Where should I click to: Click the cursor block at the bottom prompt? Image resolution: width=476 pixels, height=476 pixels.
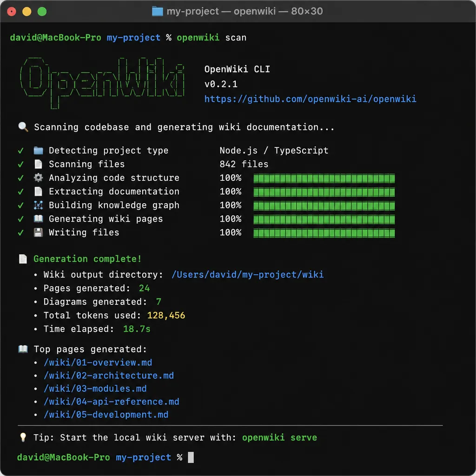tap(191, 457)
